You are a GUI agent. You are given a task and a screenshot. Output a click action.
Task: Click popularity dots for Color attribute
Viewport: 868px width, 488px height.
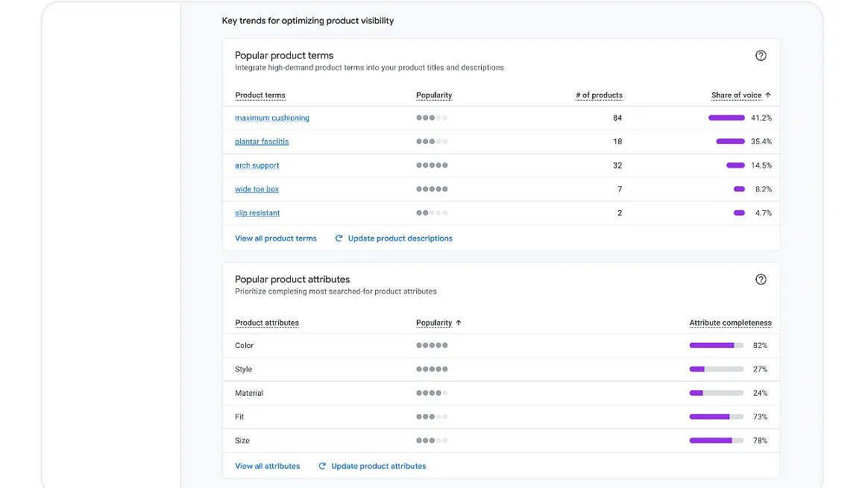(x=432, y=345)
